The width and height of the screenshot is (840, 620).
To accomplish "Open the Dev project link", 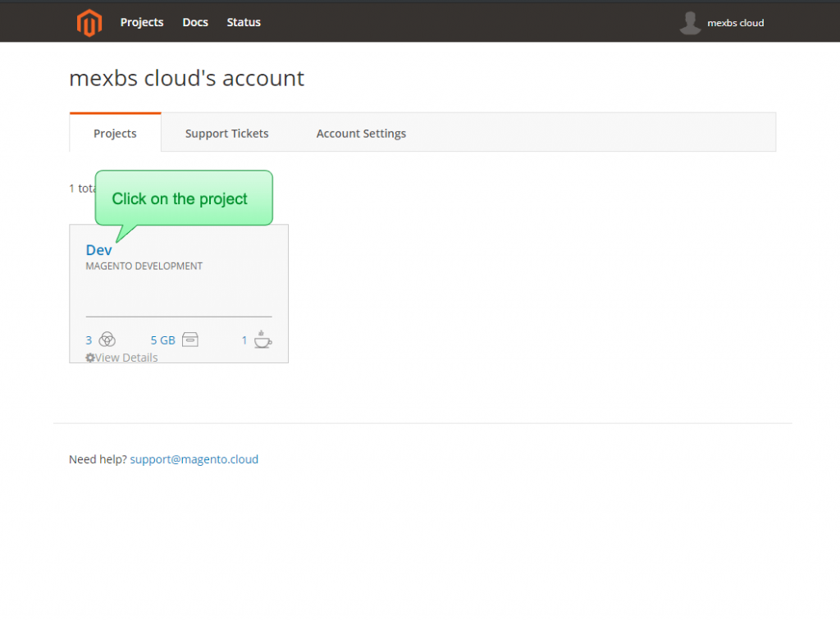I will click(98, 250).
